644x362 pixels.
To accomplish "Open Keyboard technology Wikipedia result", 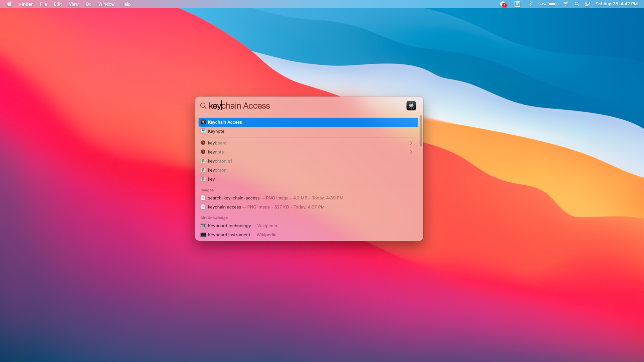I will coord(308,226).
